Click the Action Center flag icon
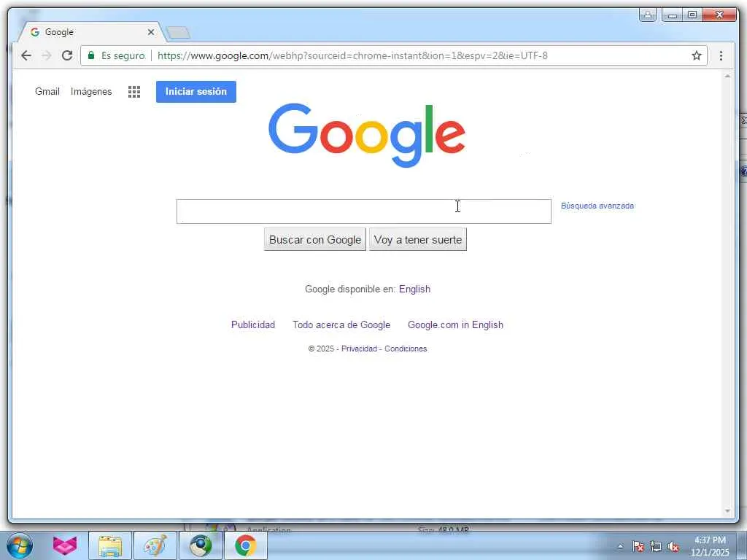Image resolution: width=747 pixels, height=560 pixels. pyautogui.click(x=638, y=546)
